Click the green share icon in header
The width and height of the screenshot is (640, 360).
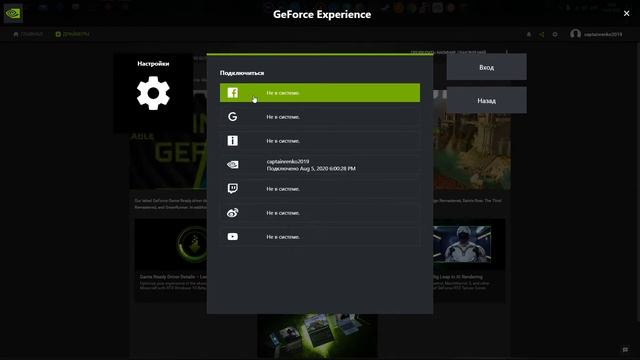pyautogui.click(x=542, y=35)
